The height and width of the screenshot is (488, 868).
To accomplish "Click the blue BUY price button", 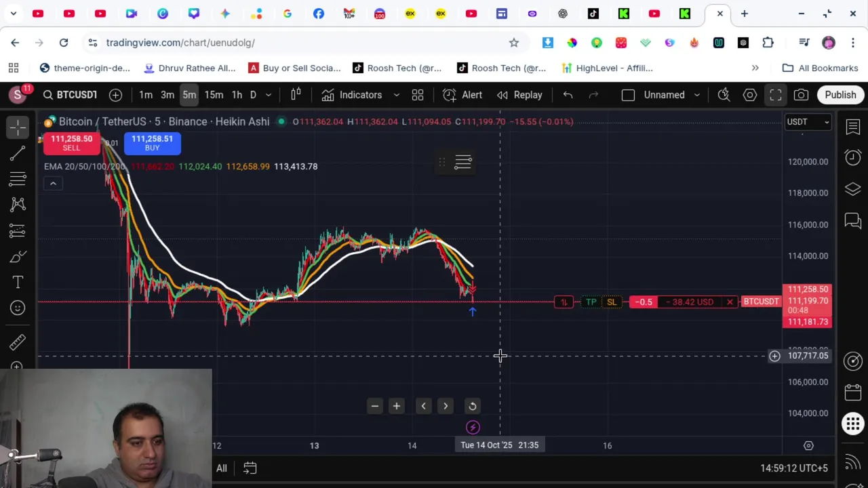I will (x=152, y=143).
